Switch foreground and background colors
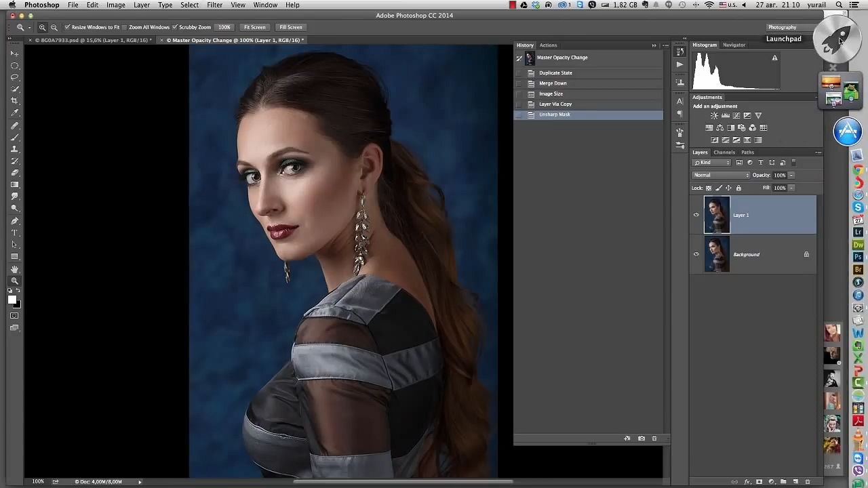 (18, 291)
